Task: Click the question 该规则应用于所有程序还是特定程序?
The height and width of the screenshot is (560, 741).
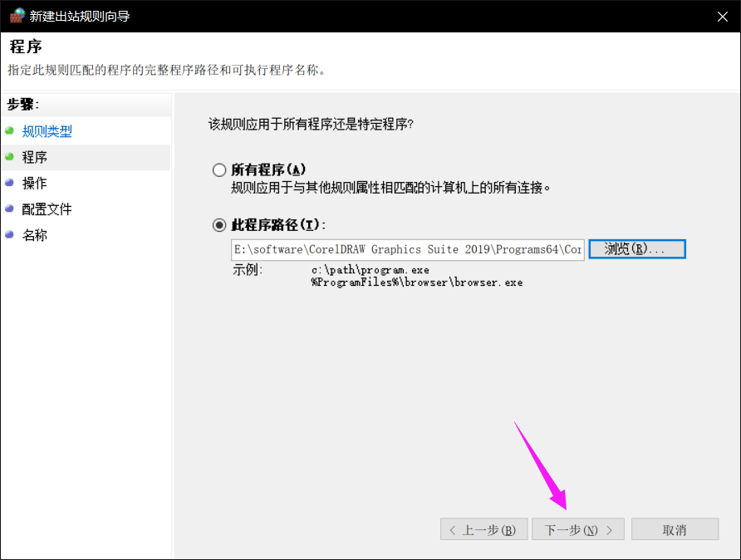Action: click(311, 125)
